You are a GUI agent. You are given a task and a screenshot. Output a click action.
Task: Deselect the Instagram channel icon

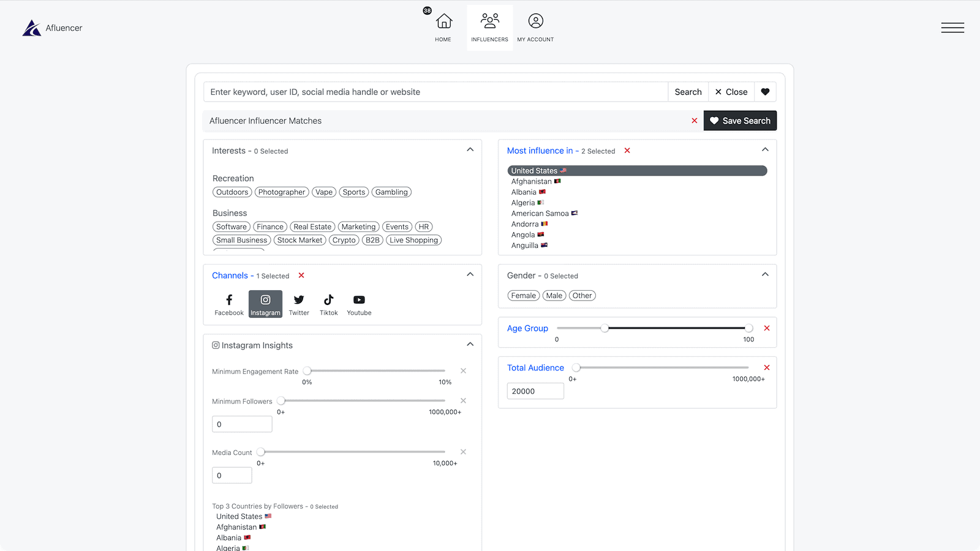click(x=265, y=304)
